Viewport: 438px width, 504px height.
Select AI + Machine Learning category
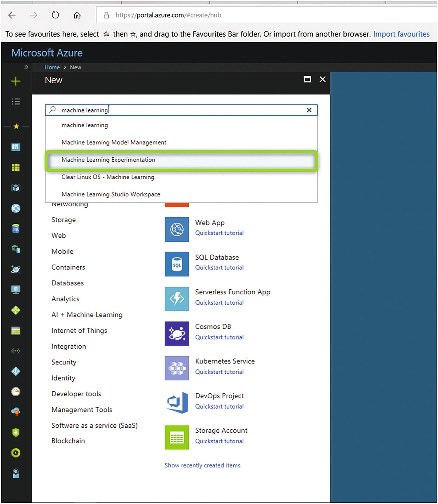(x=87, y=315)
